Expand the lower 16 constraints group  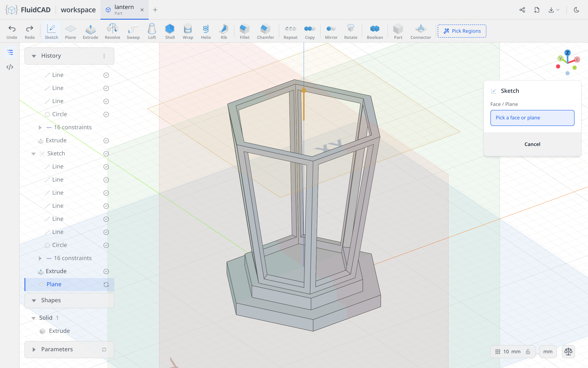tap(40, 258)
